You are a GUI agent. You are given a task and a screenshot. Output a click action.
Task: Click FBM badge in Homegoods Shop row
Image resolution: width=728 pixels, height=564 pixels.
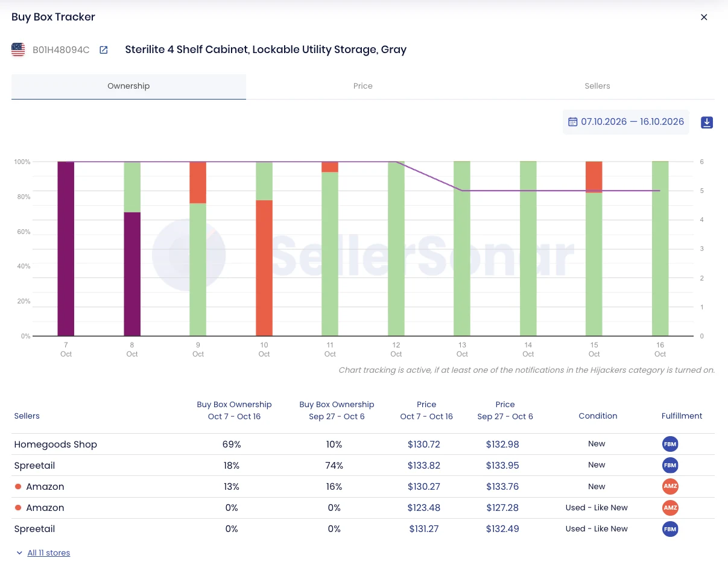pos(670,444)
